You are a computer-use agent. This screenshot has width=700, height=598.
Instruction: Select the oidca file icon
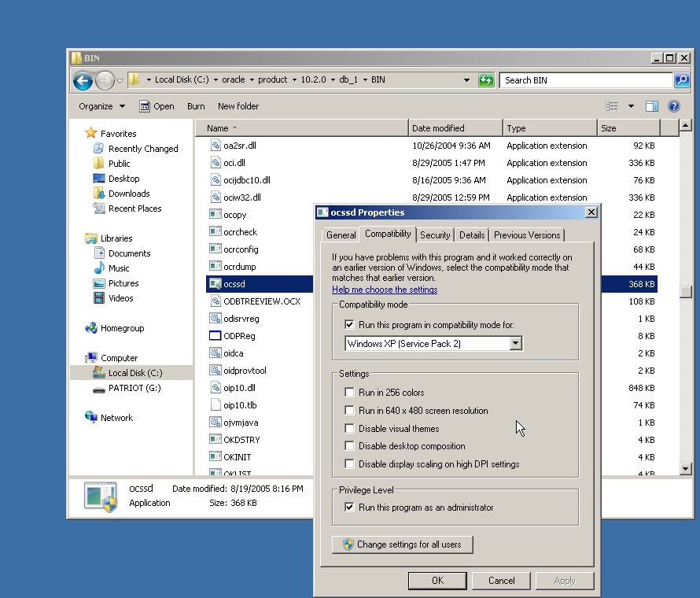[216, 353]
